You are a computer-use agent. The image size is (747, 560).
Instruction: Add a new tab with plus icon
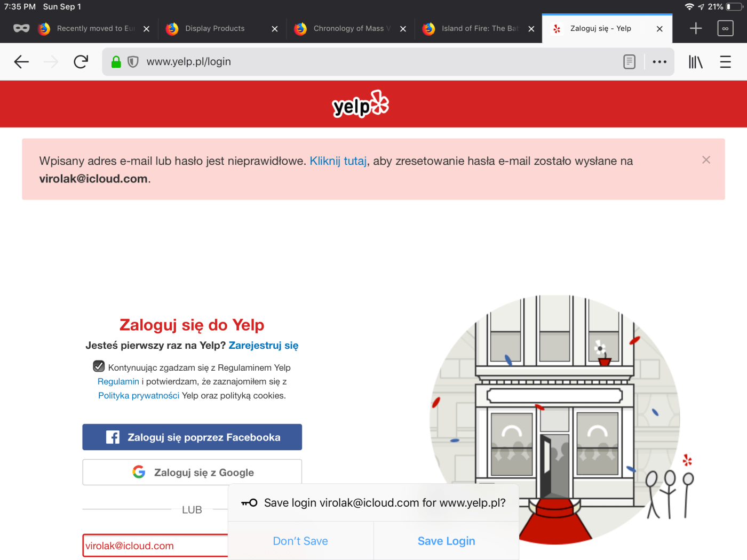pos(696,28)
